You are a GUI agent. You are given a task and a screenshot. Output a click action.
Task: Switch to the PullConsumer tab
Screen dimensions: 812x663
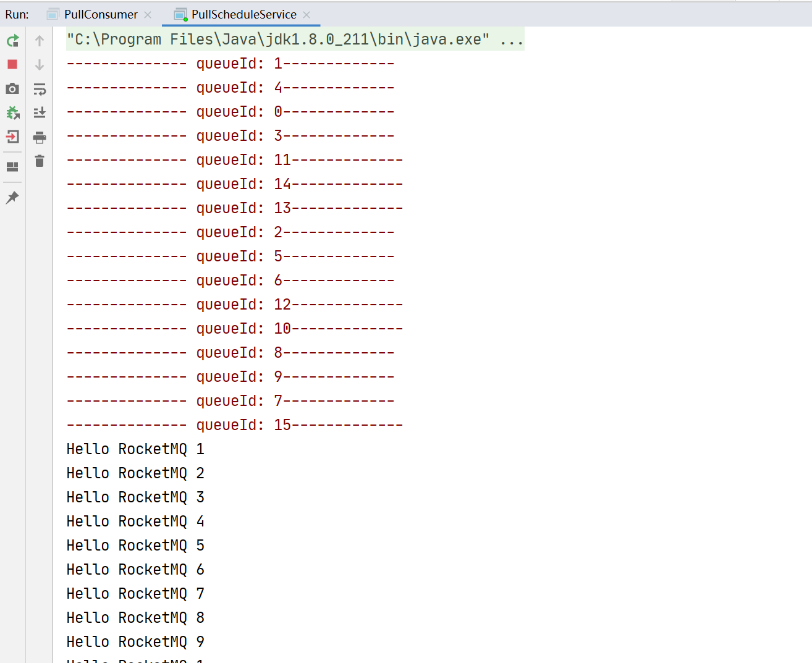click(x=100, y=14)
